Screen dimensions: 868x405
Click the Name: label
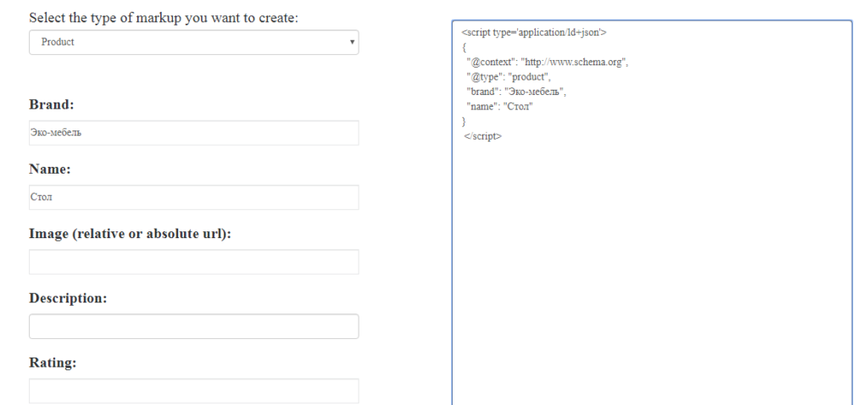coord(50,169)
